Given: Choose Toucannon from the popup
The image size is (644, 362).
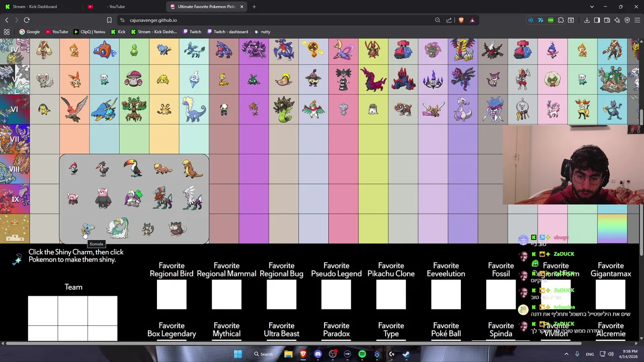Looking at the screenshot, I should (x=133, y=168).
